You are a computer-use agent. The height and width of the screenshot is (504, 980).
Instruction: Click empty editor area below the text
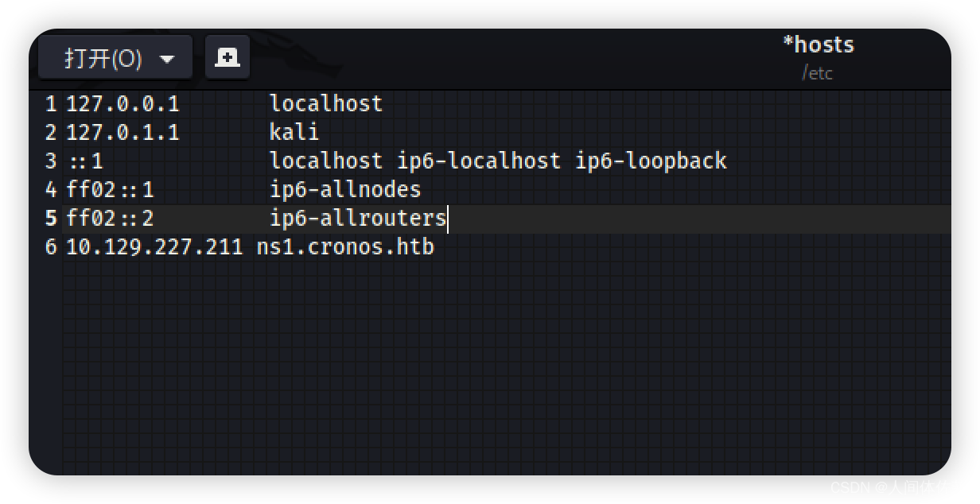[477, 358]
